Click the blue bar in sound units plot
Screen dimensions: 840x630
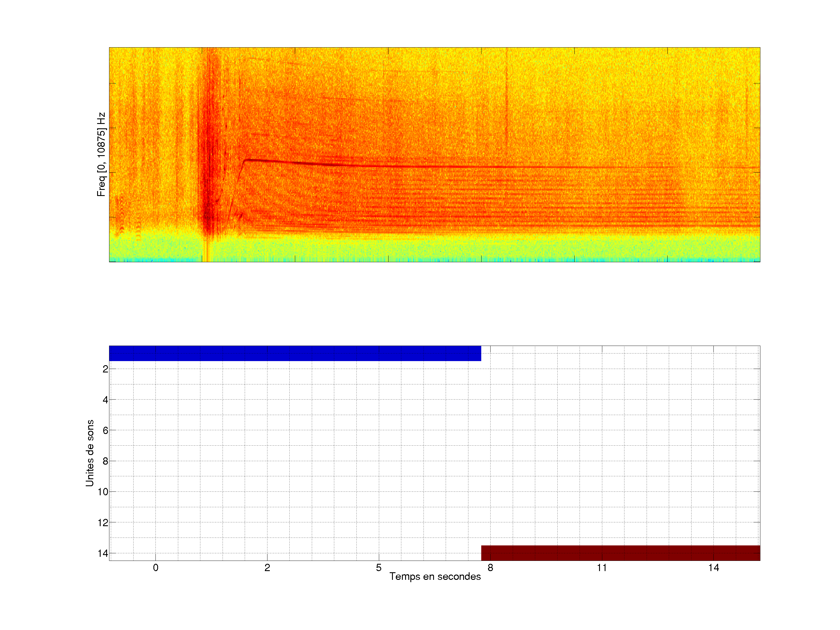[x=295, y=353]
